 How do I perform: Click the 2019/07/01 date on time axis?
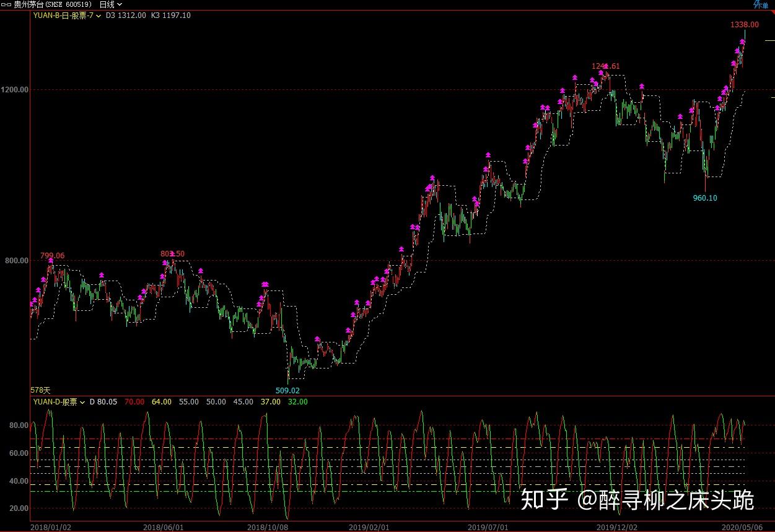click(x=488, y=527)
